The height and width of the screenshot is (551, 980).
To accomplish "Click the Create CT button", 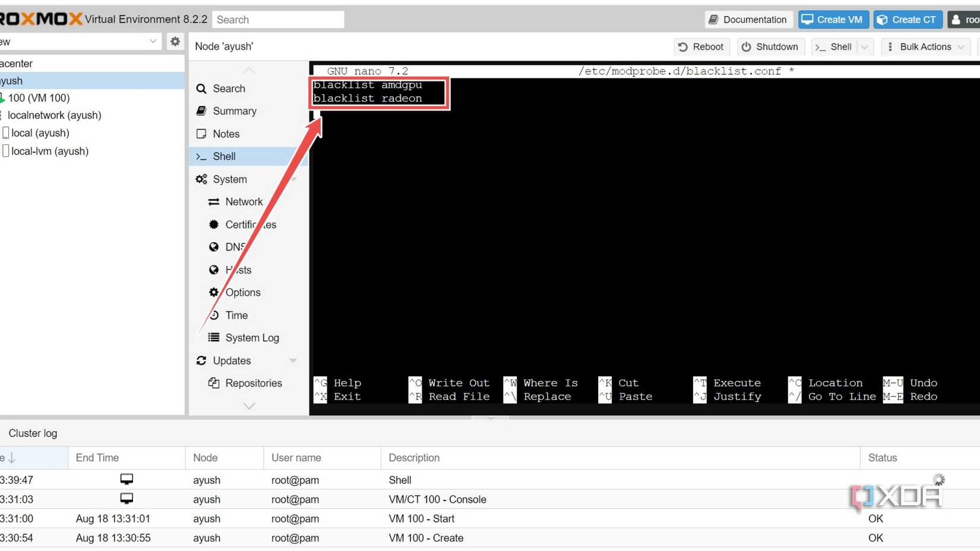I will click(908, 20).
